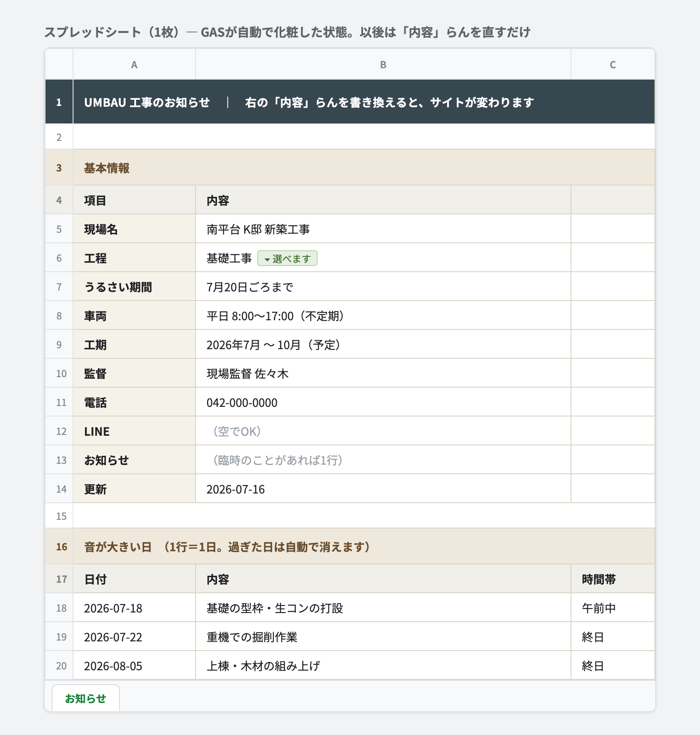
Task: Select the 更新 date cell 2026-07-16
Action: (x=383, y=489)
